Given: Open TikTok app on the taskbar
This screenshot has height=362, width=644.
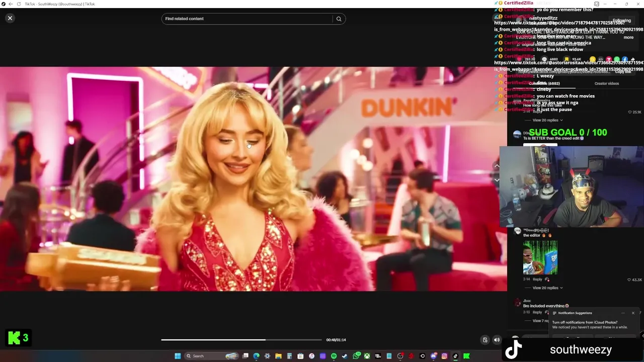Looking at the screenshot, I should (455, 356).
